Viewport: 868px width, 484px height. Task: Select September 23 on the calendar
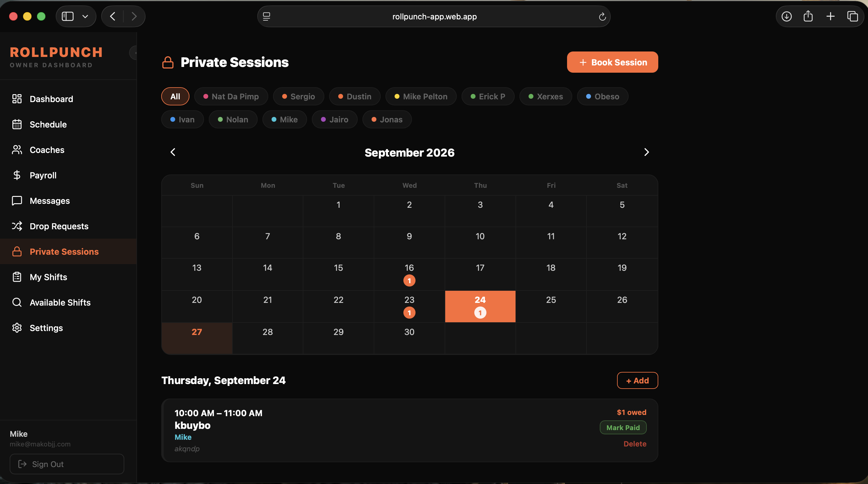(x=409, y=306)
